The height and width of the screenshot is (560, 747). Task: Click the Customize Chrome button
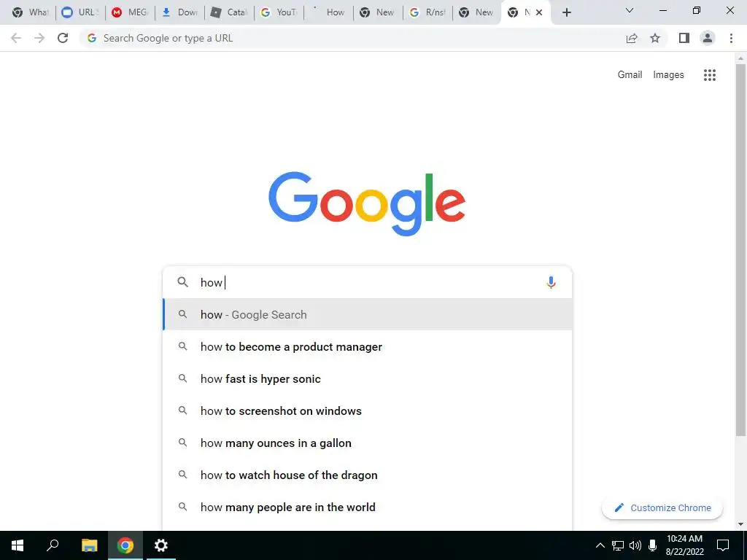tap(662, 507)
